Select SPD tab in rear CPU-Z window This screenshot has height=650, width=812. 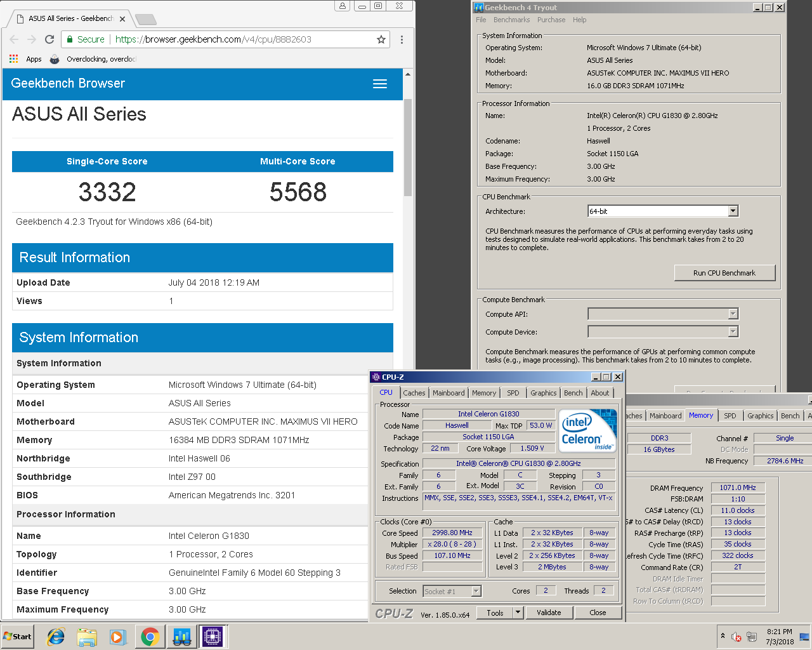(x=730, y=416)
